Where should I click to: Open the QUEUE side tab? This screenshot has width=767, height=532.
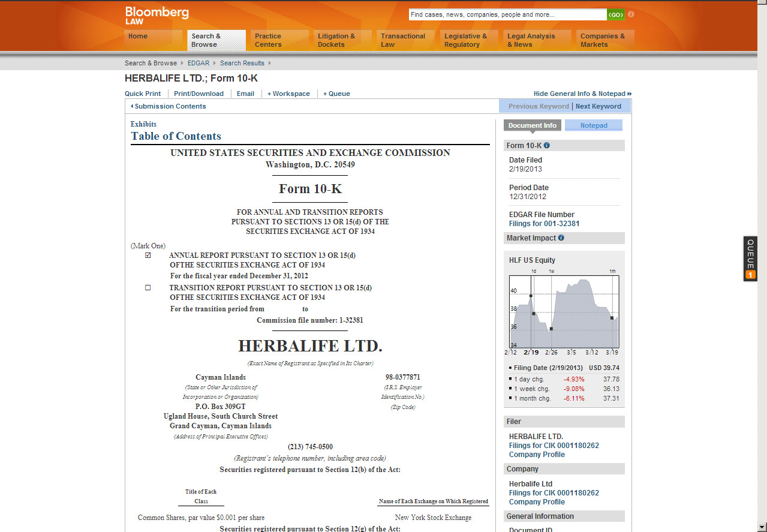pyautogui.click(x=750, y=259)
